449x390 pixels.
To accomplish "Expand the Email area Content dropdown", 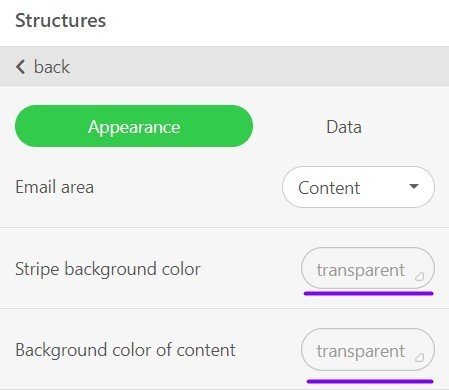I will click(358, 187).
